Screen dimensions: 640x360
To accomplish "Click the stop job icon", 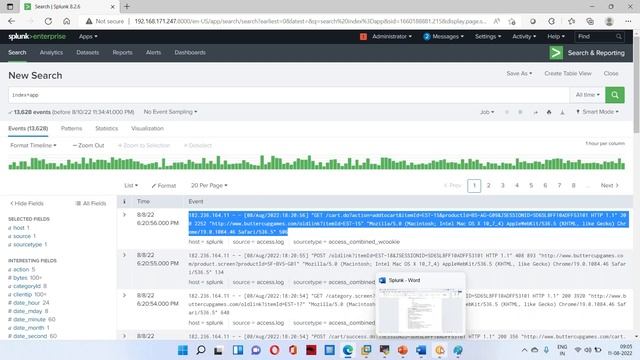I will [x=520, y=112].
